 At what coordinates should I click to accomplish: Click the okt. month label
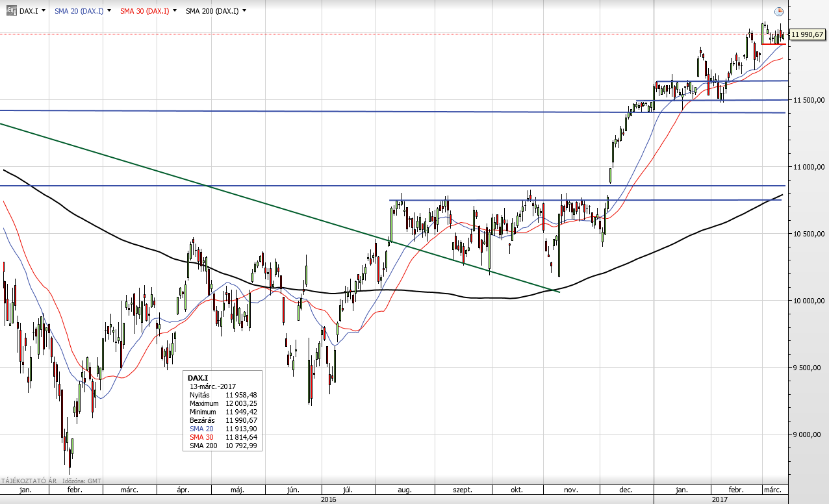coord(517,490)
